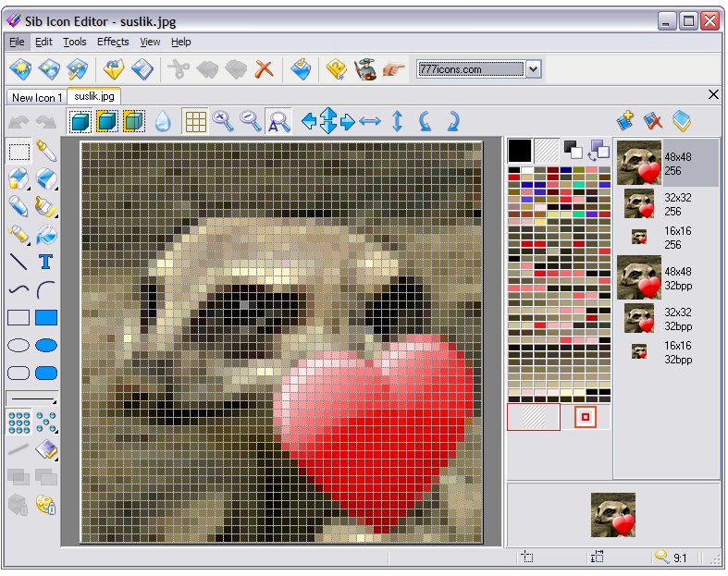Click the shift image left arrow

(309, 122)
